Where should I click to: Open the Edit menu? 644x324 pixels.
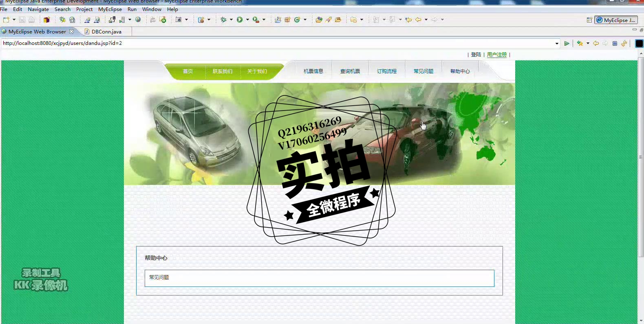pyautogui.click(x=18, y=9)
